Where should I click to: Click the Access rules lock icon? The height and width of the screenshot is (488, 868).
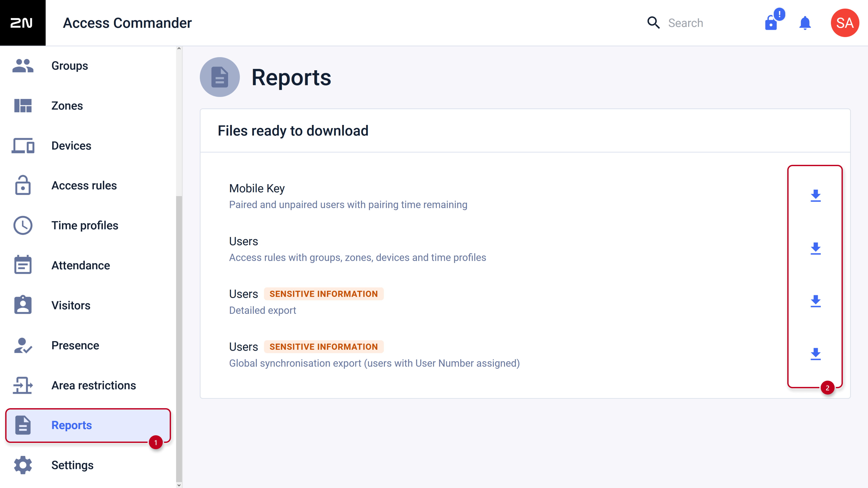tap(23, 185)
